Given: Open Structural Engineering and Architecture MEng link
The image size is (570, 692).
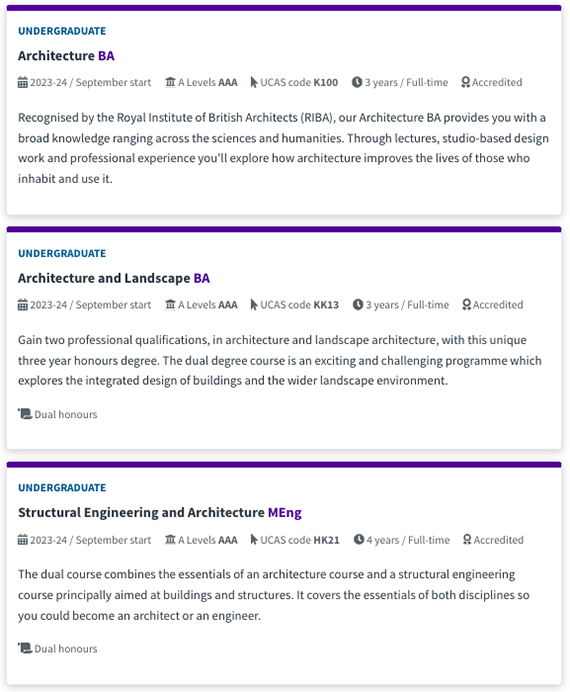Looking at the screenshot, I should [160, 513].
